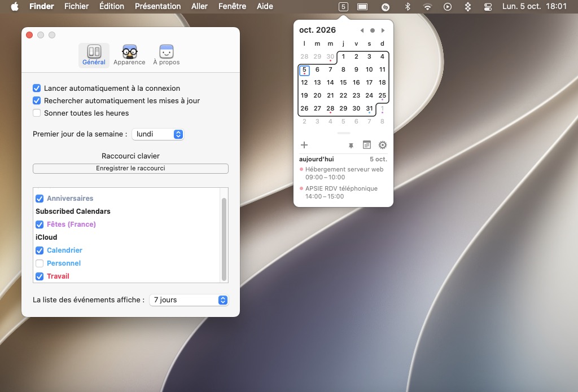
Task: Open the Aller menu
Action: (199, 6)
